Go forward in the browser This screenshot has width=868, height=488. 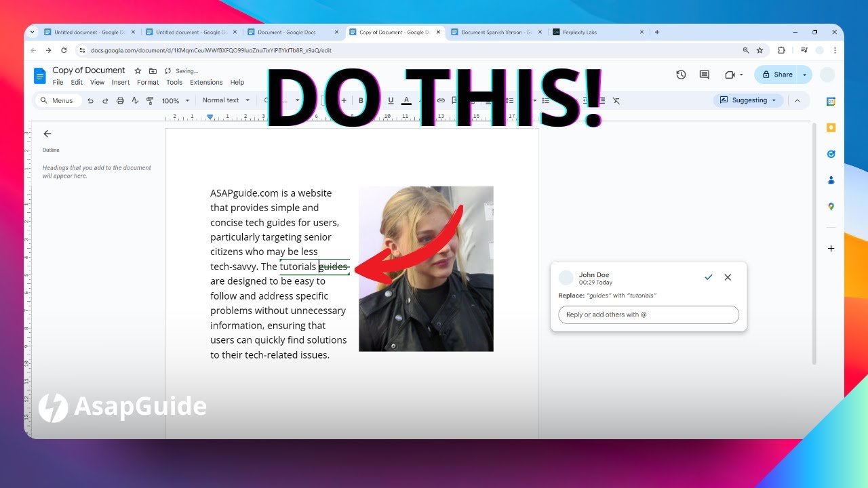tap(48, 50)
